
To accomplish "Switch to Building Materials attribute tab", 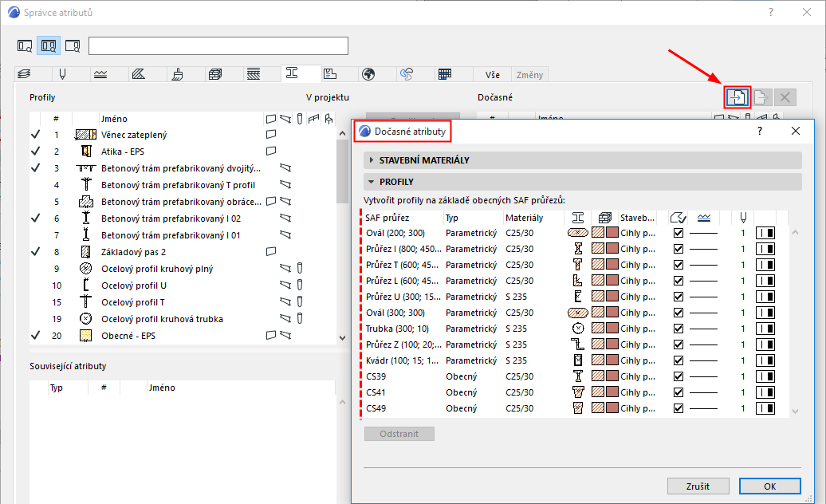I will point(215,74).
